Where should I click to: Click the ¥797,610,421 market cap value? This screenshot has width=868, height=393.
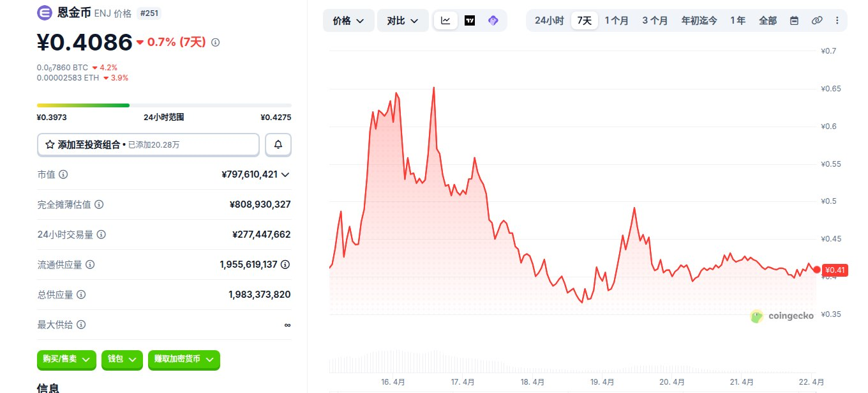point(250,174)
